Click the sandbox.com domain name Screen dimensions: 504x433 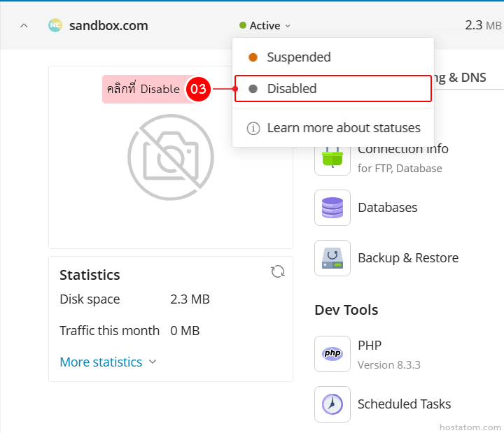point(108,26)
